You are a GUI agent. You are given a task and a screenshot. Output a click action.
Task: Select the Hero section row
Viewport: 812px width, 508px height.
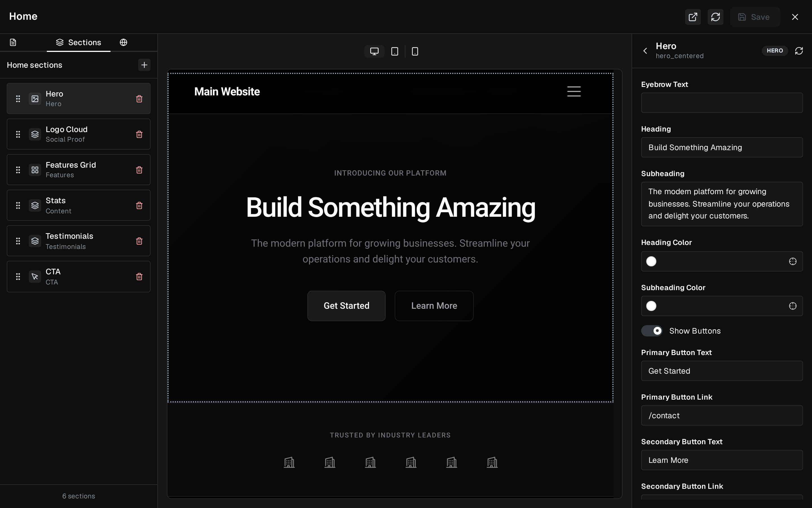click(78, 98)
